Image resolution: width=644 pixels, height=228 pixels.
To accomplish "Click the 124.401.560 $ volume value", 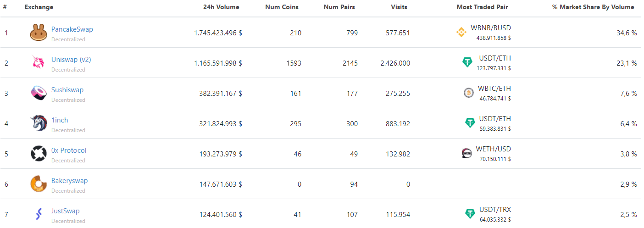I will pos(221,215).
